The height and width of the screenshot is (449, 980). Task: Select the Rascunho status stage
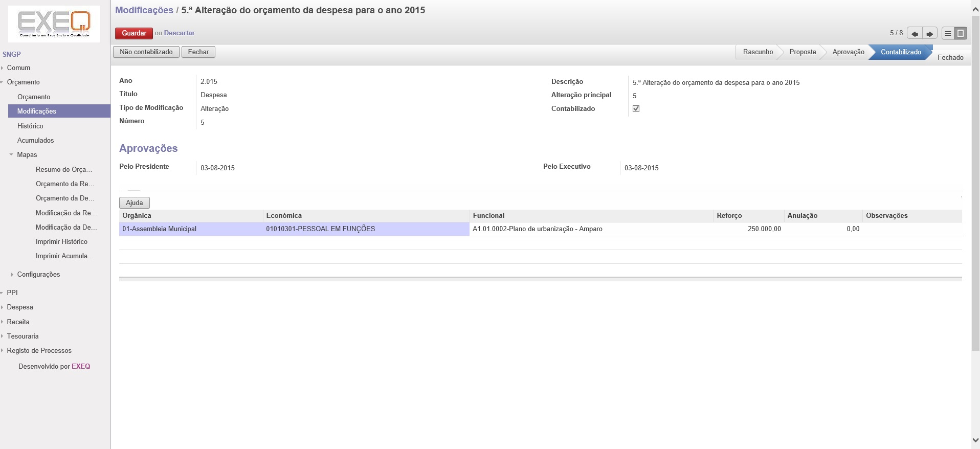tap(758, 52)
